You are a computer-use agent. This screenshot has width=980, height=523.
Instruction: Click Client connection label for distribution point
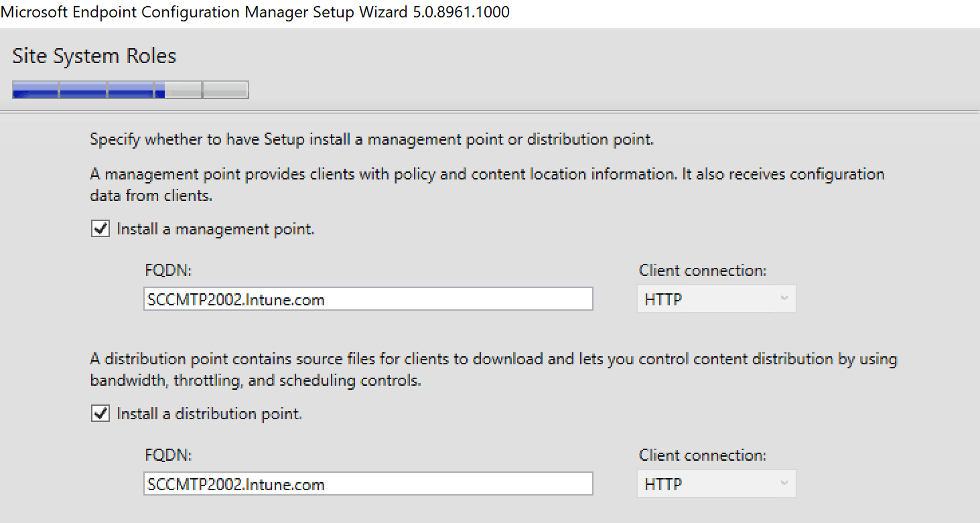pos(703,455)
